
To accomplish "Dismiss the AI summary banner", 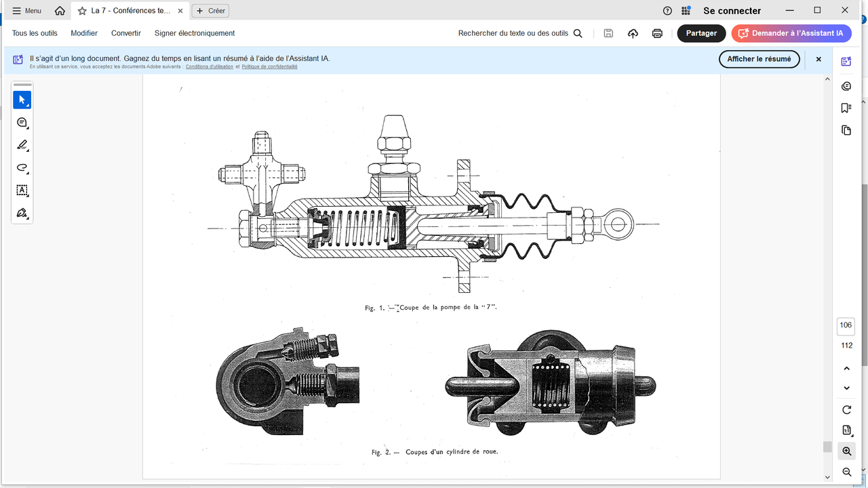I will point(818,59).
